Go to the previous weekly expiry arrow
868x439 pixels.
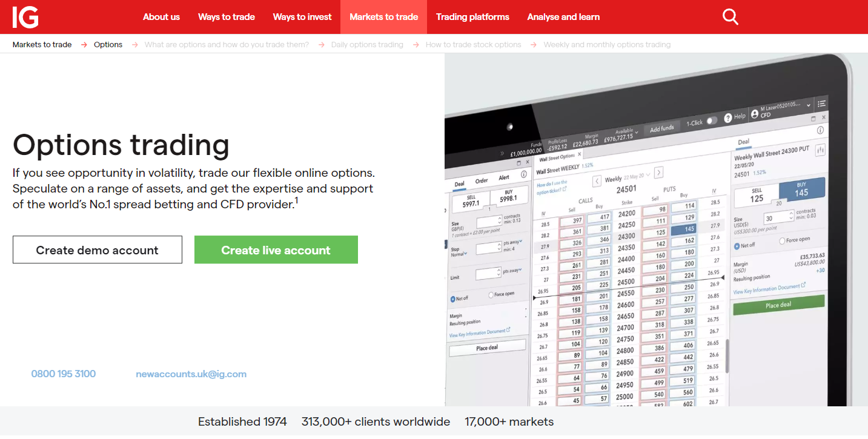[597, 180]
